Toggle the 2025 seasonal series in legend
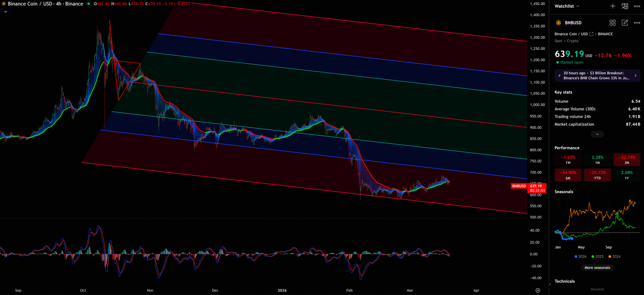644x295 pixels. click(597, 257)
